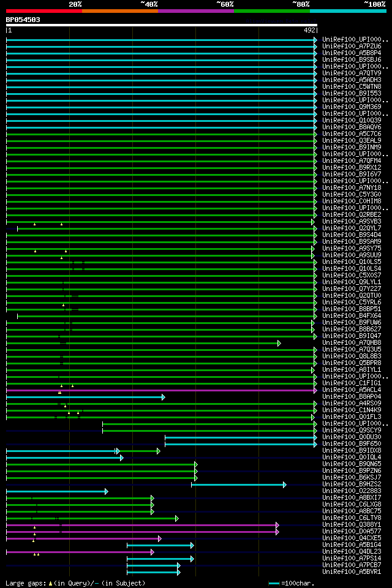Open hit UniRef100_Q4CXE5

[352, 538]
